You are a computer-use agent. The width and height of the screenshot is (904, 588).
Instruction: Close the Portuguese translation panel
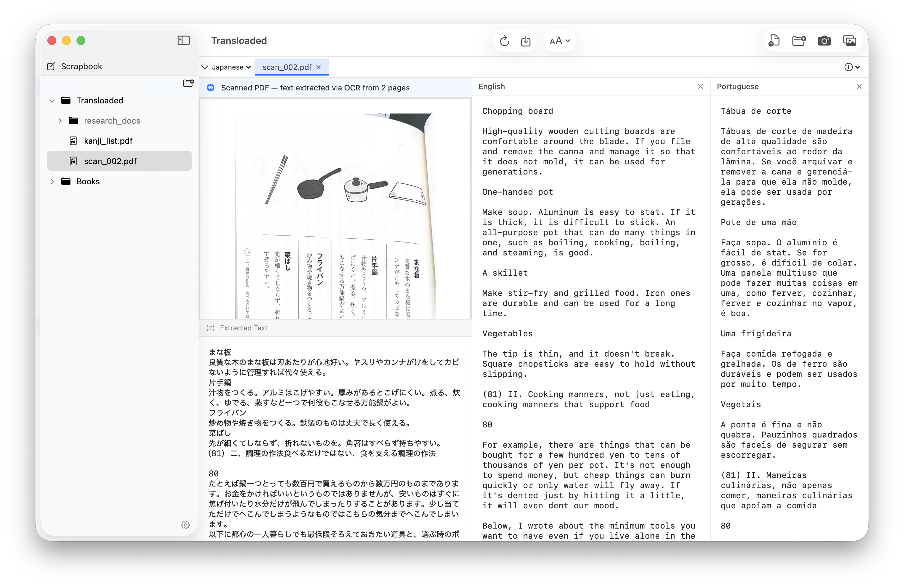click(x=859, y=86)
